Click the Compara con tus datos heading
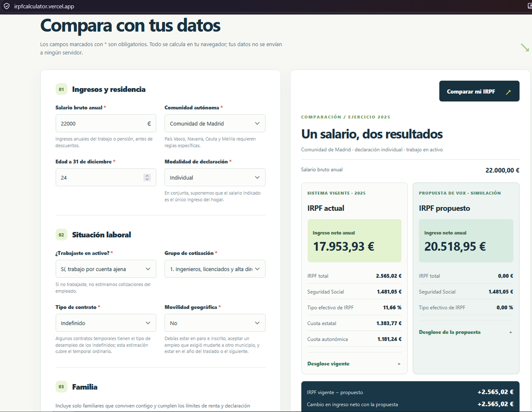Viewport: 532px width, 412px height. pos(130,25)
